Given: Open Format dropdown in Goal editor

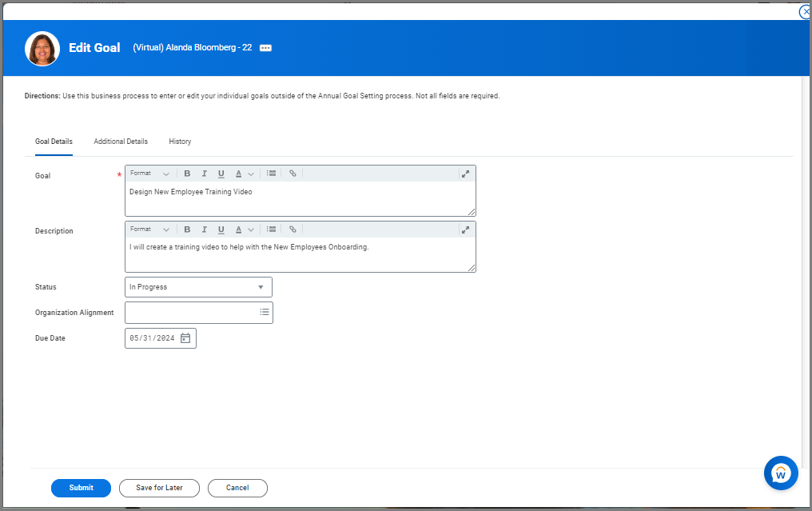Looking at the screenshot, I should point(149,174).
